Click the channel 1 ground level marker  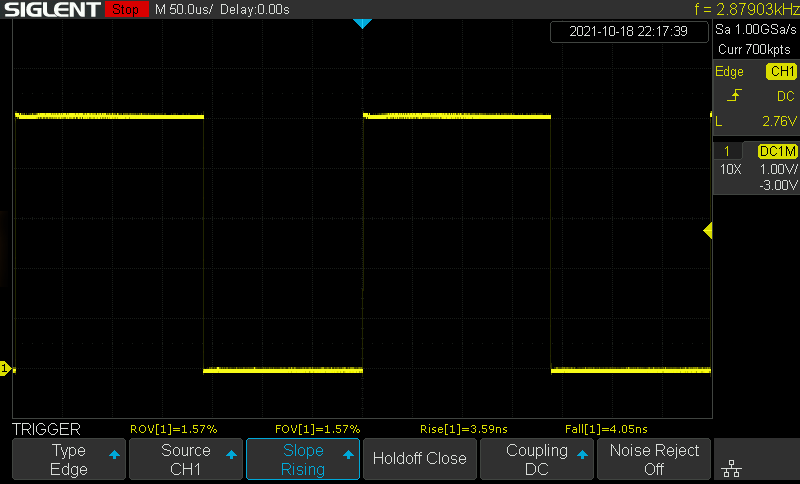click(6, 368)
